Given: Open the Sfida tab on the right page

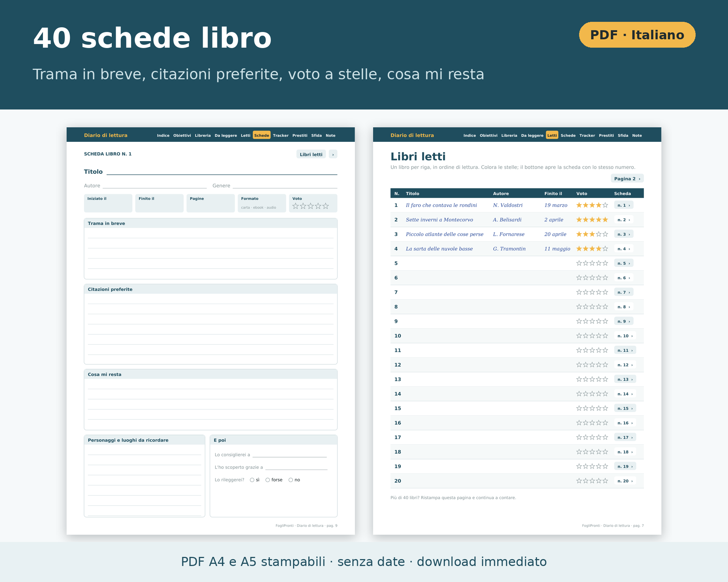Looking at the screenshot, I should [623, 135].
